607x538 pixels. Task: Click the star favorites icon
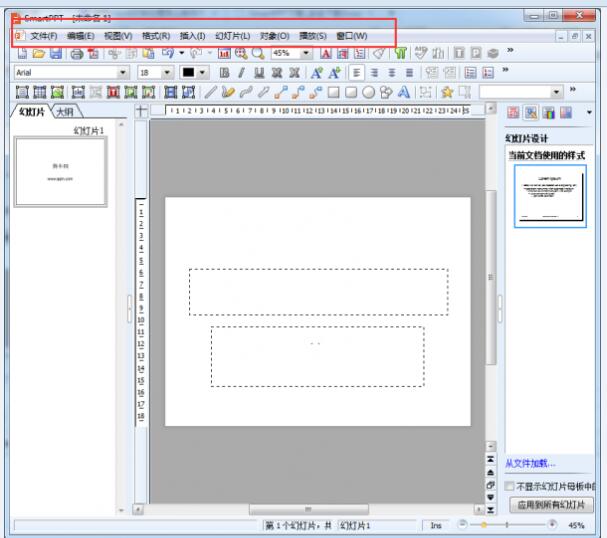[x=447, y=92]
